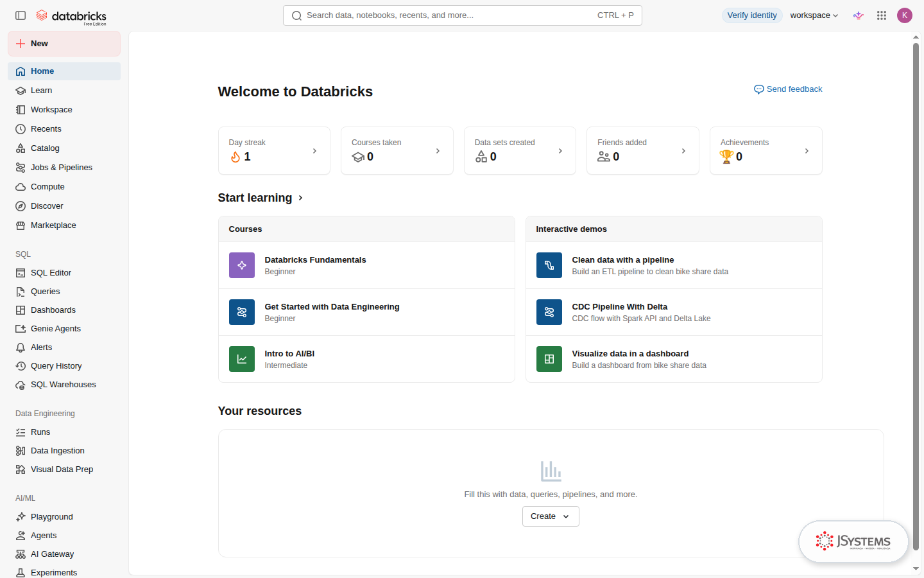The height and width of the screenshot is (578, 924).
Task: Open Data Ingestion in the sidebar
Action: pos(64,451)
